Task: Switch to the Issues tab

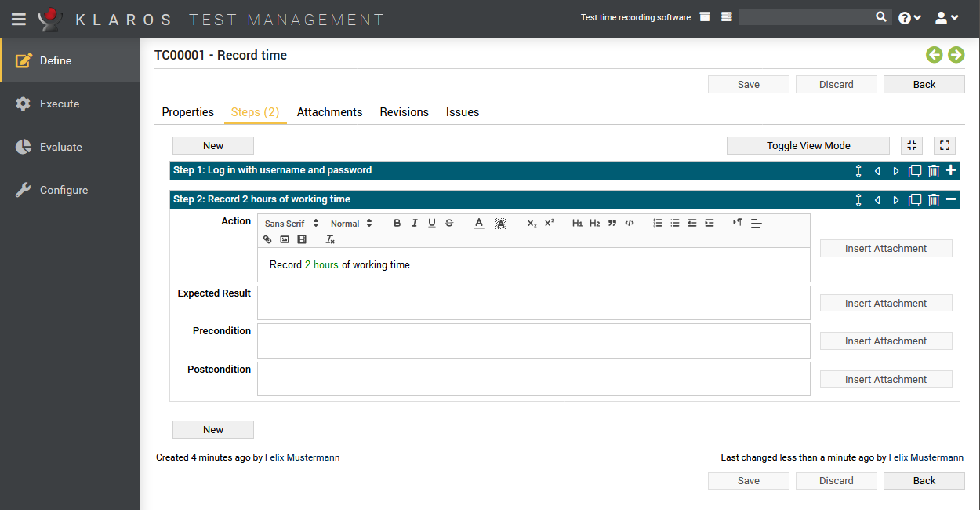Action: click(463, 112)
